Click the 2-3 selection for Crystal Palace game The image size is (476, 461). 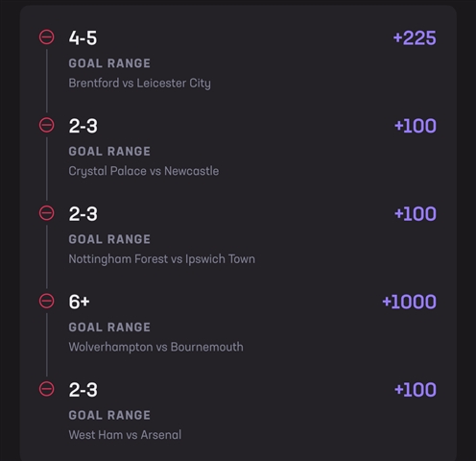pyautogui.click(x=83, y=126)
